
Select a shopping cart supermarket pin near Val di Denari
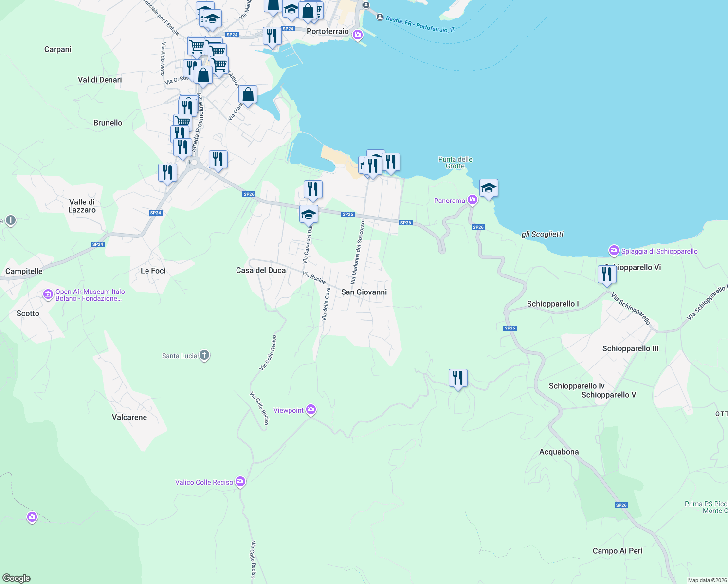196,46
